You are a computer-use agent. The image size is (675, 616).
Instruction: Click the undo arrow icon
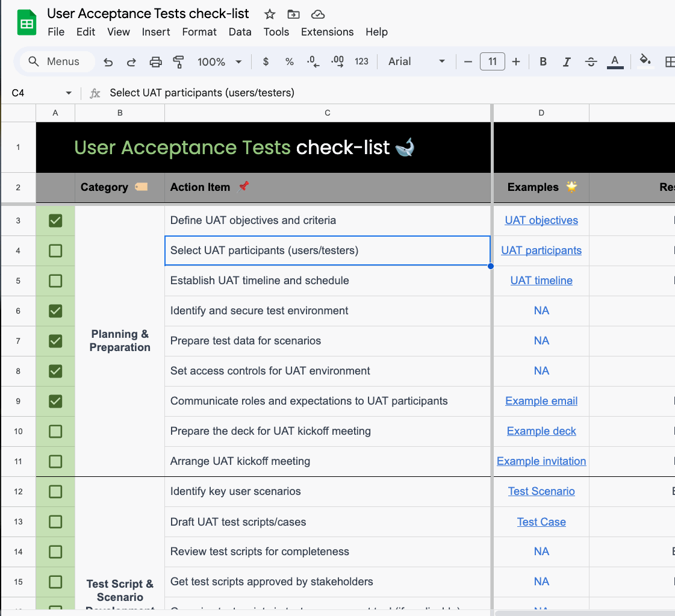click(108, 62)
